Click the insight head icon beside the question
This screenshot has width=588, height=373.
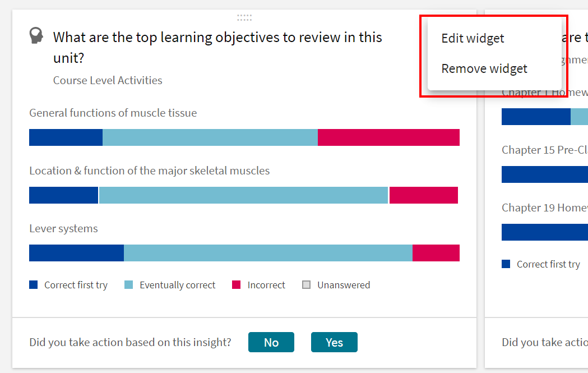36,35
